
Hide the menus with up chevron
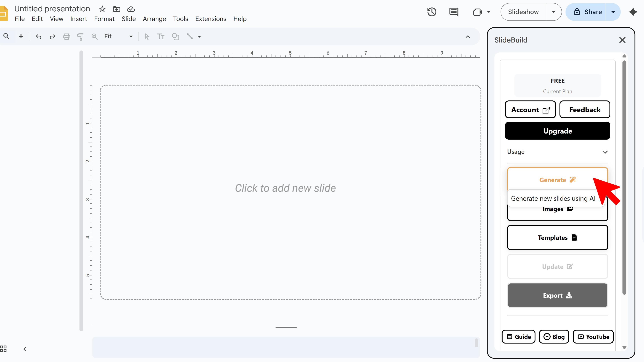pos(468,37)
